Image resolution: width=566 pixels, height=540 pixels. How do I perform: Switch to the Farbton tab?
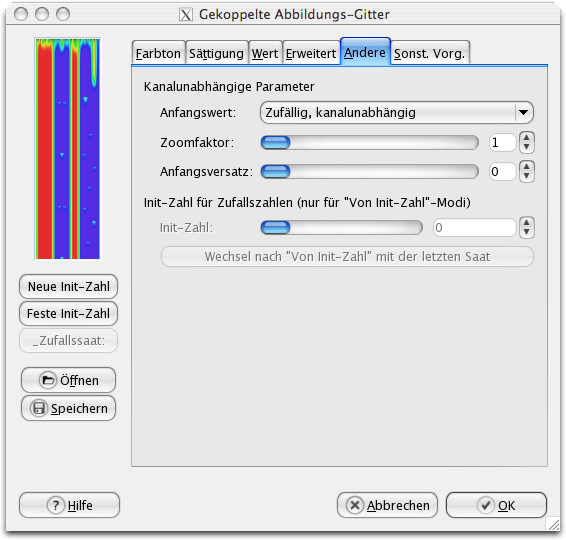click(158, 53)
